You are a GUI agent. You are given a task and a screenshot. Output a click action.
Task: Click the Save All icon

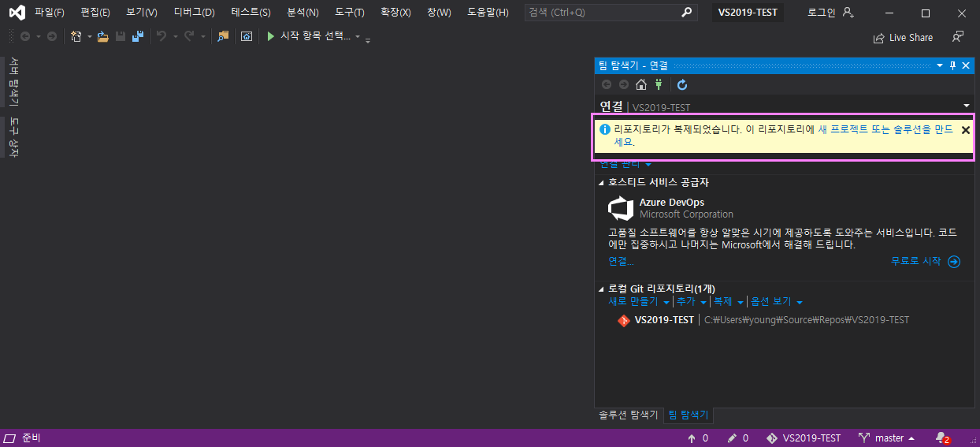138,36
